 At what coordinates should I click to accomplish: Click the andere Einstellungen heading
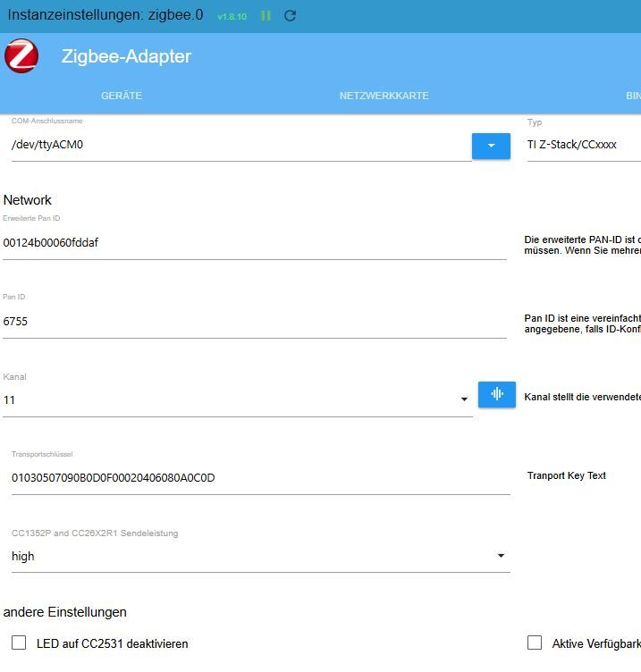[x=64, y=612]
